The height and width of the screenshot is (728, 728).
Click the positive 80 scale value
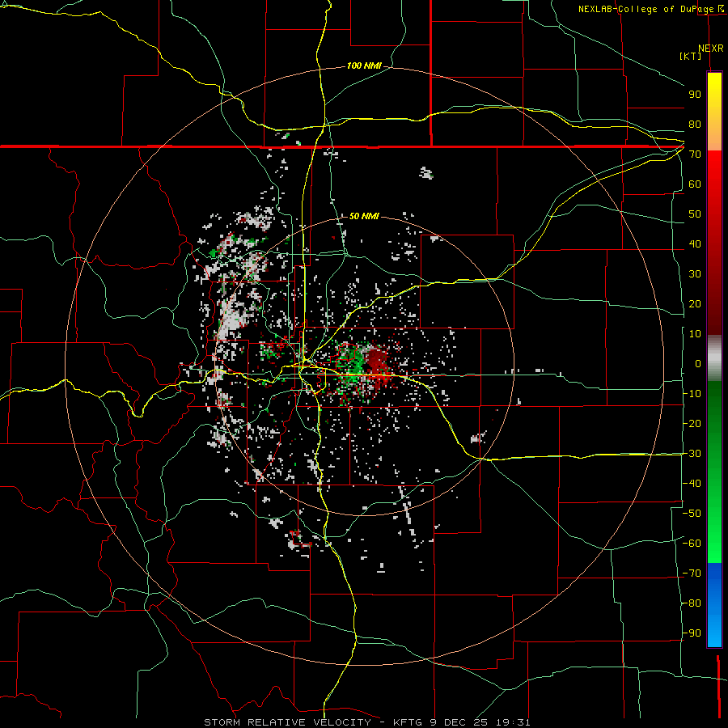[x=695, y=124]
